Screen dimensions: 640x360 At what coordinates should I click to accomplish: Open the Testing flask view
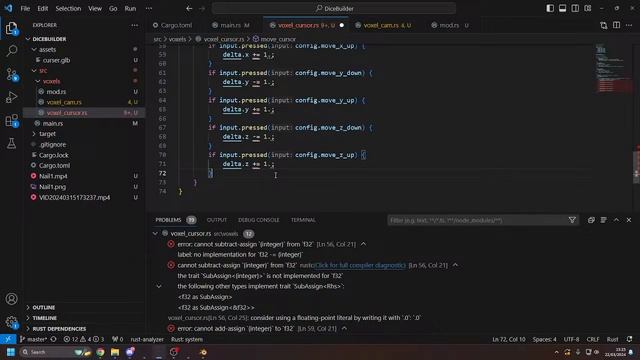coord(11,143)
